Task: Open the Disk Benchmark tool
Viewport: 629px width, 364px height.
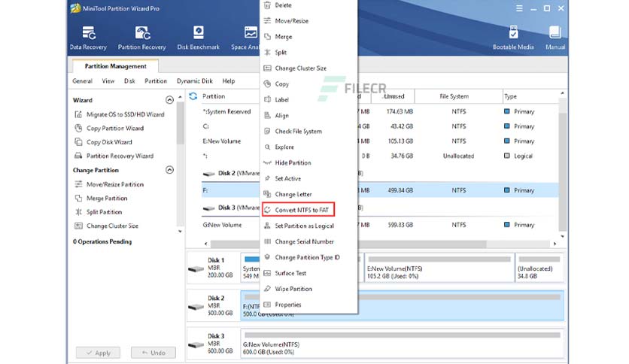Action: tap(198, 38)
